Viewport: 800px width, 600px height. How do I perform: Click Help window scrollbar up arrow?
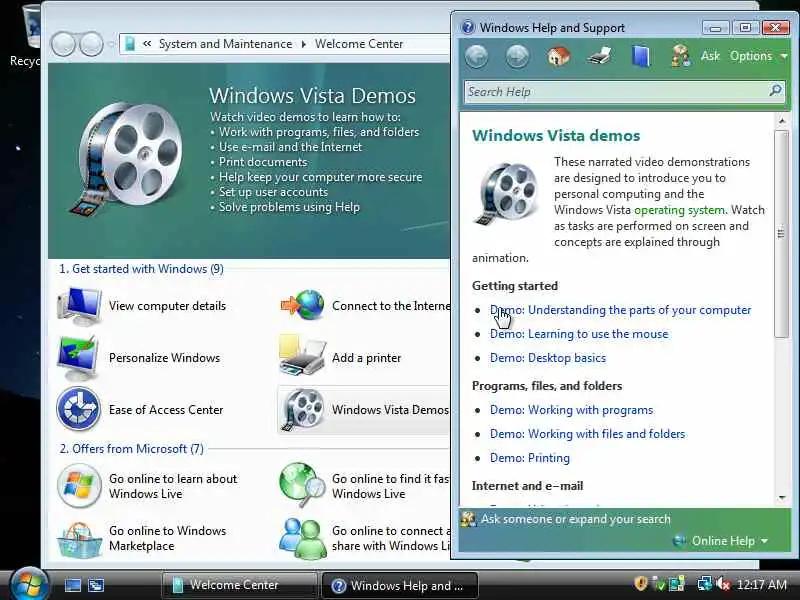tap(782, 121)
